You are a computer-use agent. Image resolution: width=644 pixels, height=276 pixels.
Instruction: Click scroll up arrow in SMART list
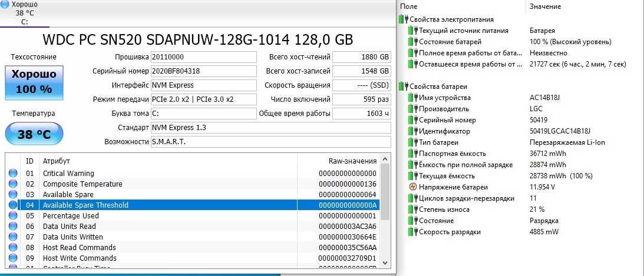[x=385, y=159]
